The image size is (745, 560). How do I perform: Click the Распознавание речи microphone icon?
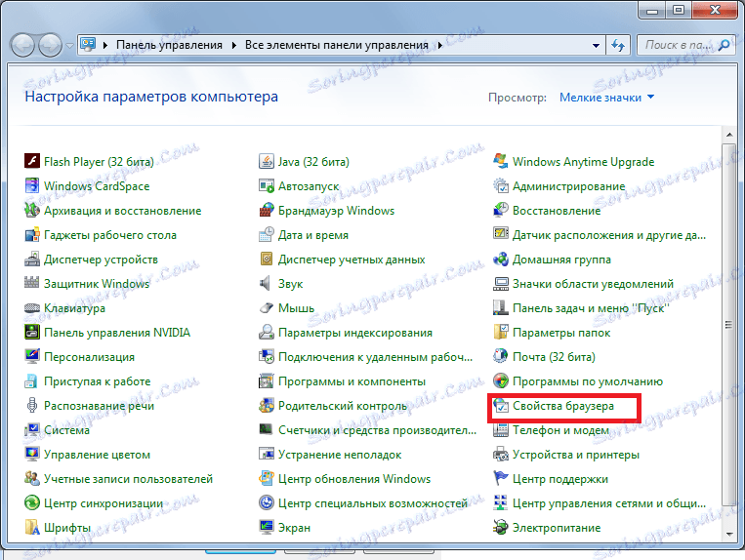pyautogui.click(x=32, y=405)
